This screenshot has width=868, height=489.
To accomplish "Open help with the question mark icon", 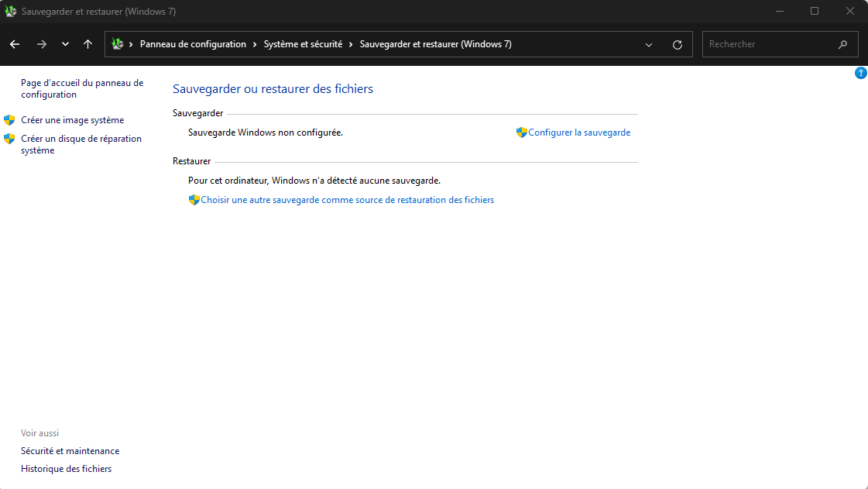I will [861, 73].
